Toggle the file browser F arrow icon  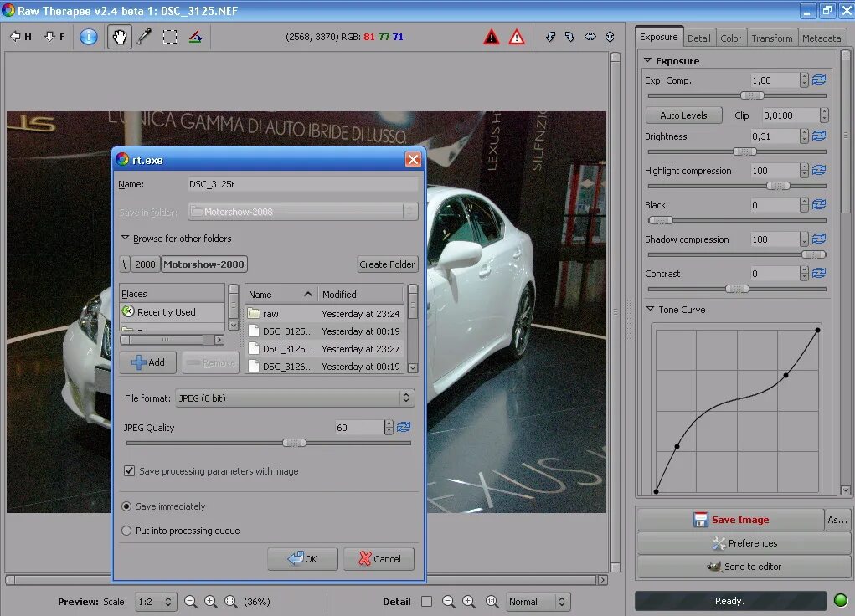click(54, 37)
